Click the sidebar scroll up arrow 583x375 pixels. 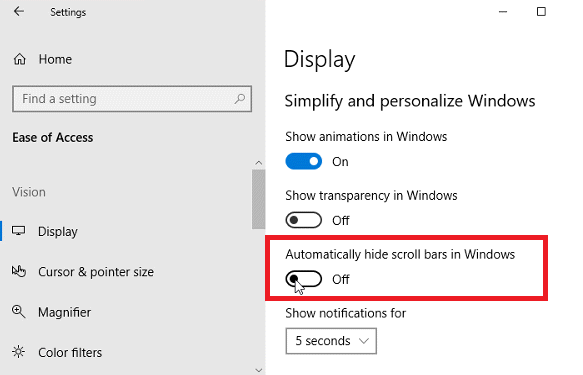click(x=259, y=163)
